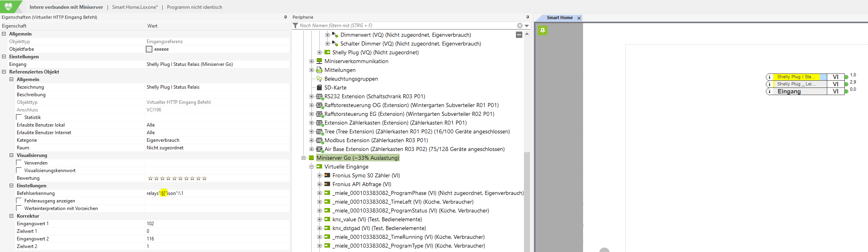Screen dimensions: 868x252
Task: Edit the Eingangswert 2 value 116
Action: tap(217, 239)
